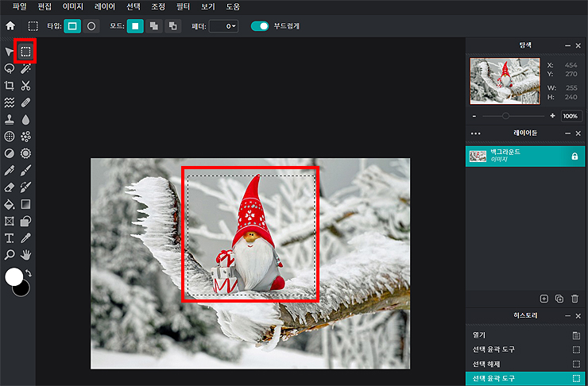This screenshot has width=588, height=386.
Task: Open the 보기 menu
Action: click(x=207, y=6)
